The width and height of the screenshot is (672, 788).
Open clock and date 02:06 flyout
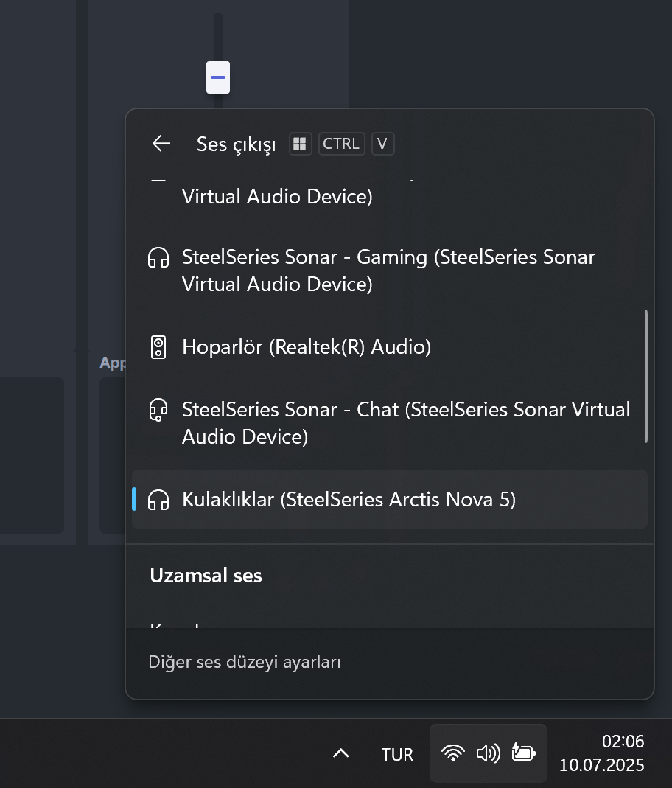click(602, 753)
